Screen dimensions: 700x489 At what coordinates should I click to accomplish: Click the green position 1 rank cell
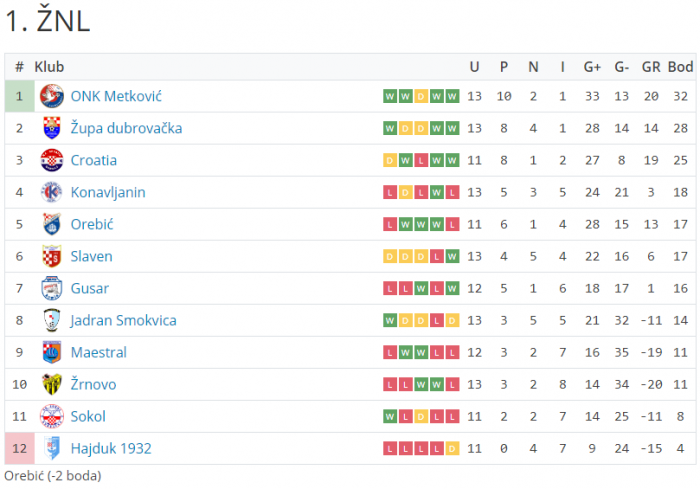19,96
